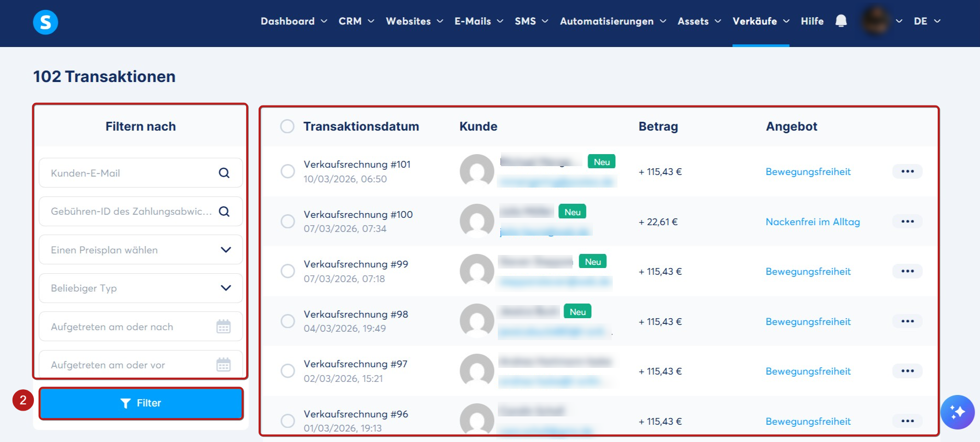
Task: Open more options for Verkaufsrechnung #96
Action: point(907,421)
